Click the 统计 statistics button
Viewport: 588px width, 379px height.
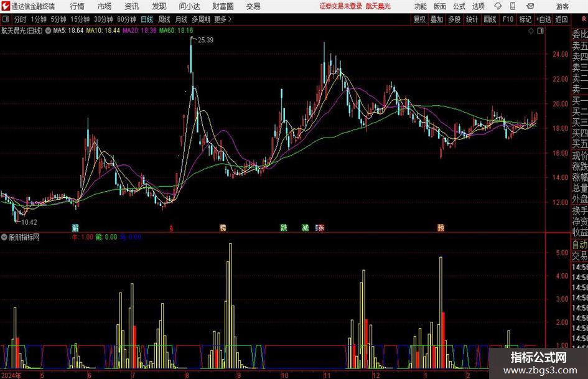pyautogui.click(x=472, y=19)
